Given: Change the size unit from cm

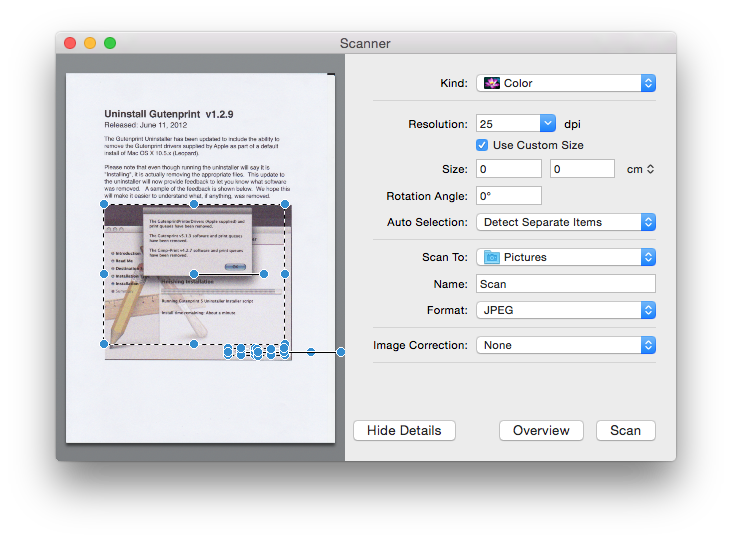Looking at the screenshot, I should (x=640, y=169).
